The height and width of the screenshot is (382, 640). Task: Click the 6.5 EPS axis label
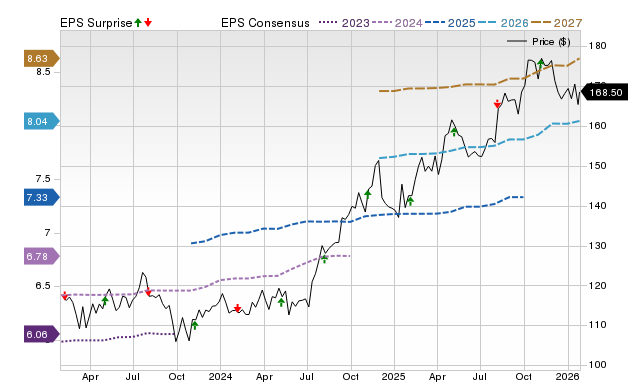click(x=43, y=286)
